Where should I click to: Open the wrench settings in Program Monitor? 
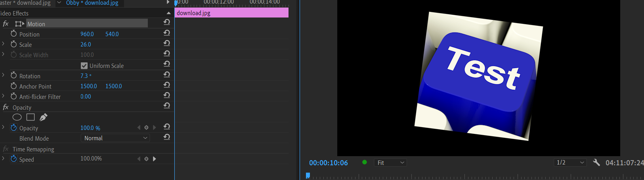(x=596, y=162)
